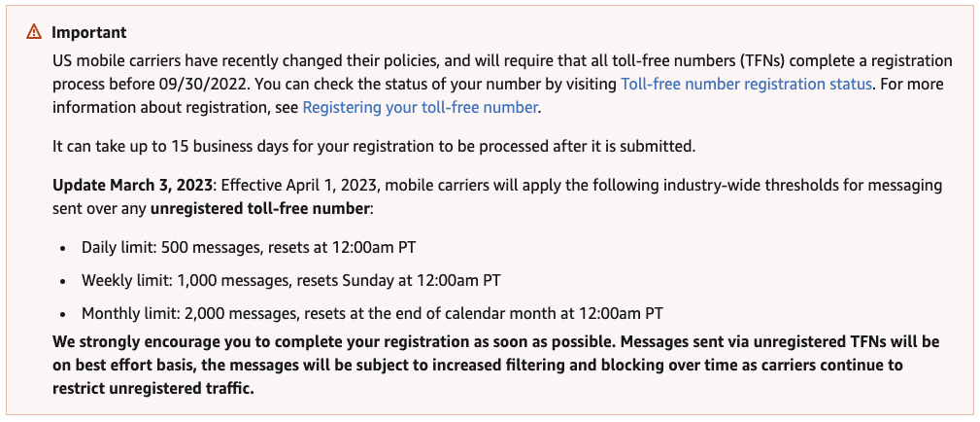Image resolution: width=980 pixels, height=422 pixels.
Task: Click the bullet dot beside Monthly limit
Action: click(x=62, y=314)
